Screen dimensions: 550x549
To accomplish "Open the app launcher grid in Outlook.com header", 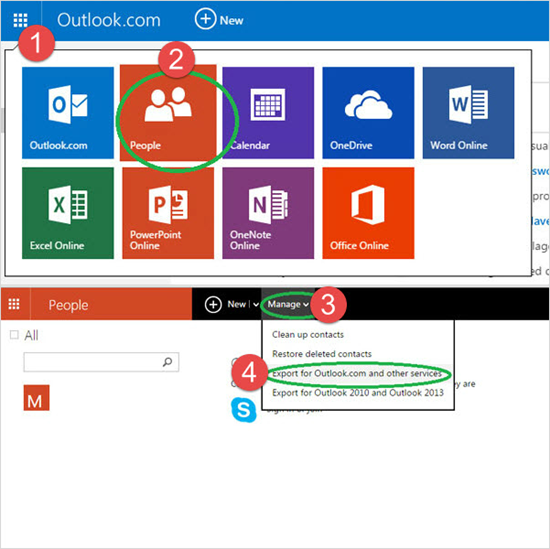I will pyautogui.click(x=20, y=20).
